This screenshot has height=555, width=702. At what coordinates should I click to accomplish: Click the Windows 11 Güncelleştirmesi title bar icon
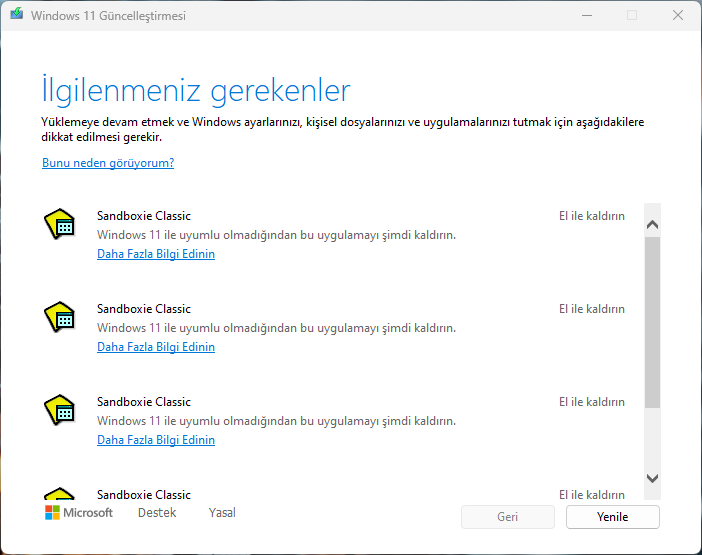coord(17,14)
